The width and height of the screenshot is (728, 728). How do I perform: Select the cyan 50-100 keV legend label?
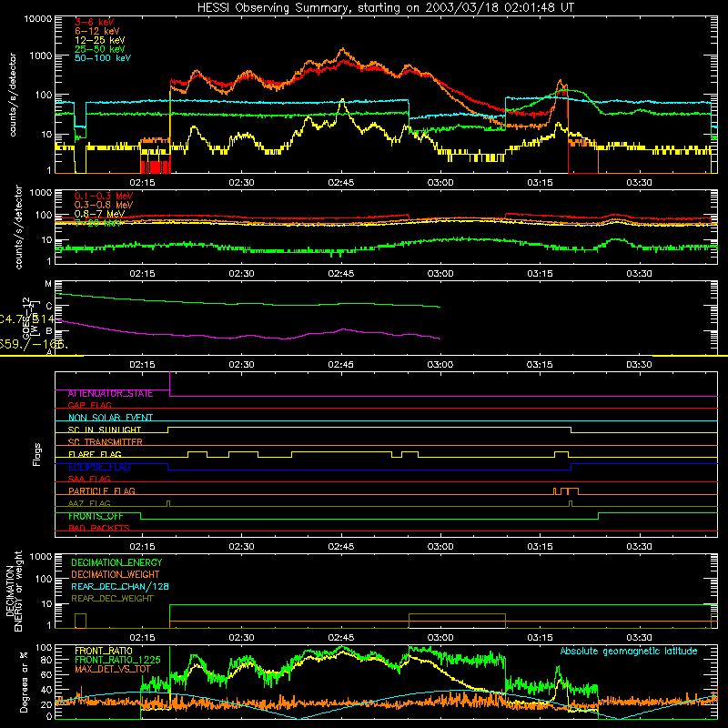point(102,58)
